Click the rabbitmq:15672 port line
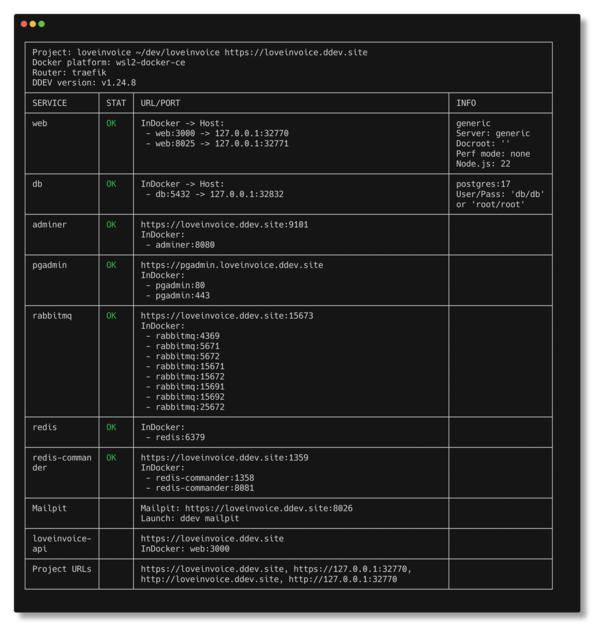 click(185, 376)
